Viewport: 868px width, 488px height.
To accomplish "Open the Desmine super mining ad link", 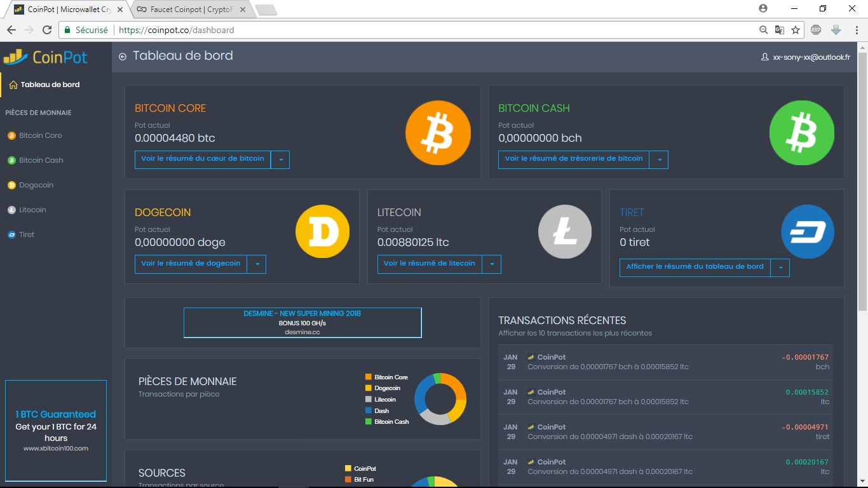I will coord(302,323).
